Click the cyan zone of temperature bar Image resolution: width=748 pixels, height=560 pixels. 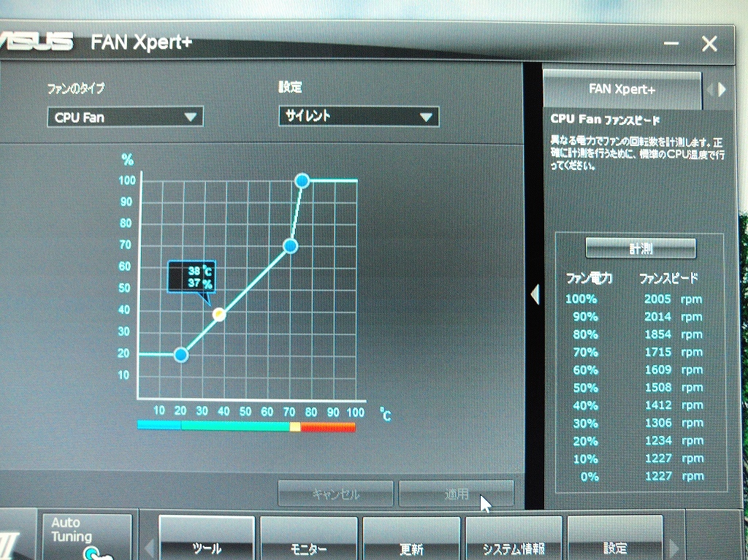(x=159, y=425)
